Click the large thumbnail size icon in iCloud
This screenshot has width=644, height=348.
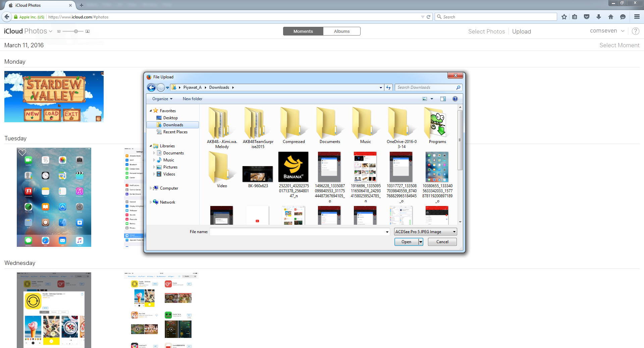(88, 31)
